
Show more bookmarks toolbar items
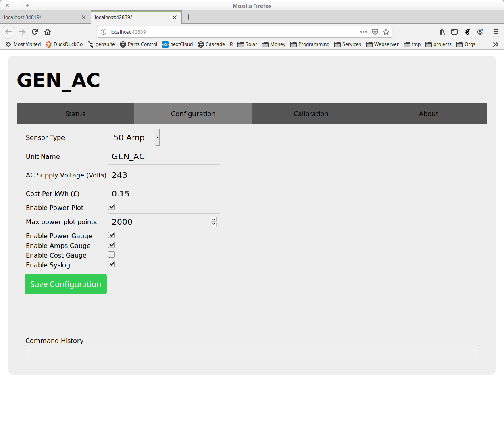pyautogui.click(x=496, y=44)
